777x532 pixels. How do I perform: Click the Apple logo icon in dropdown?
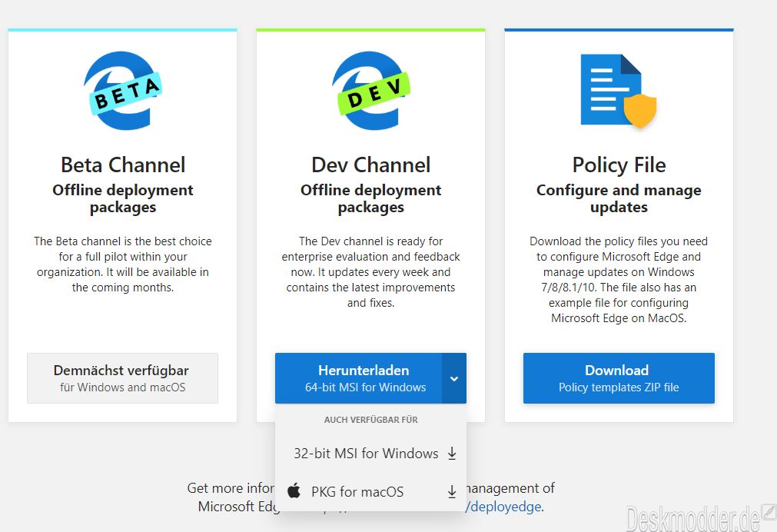point(294,490)
